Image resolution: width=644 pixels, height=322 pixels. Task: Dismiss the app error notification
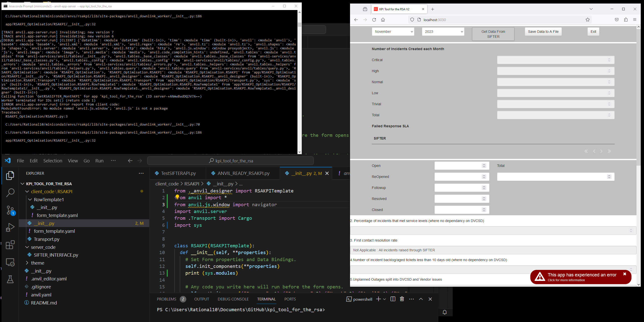click(624, 274)
